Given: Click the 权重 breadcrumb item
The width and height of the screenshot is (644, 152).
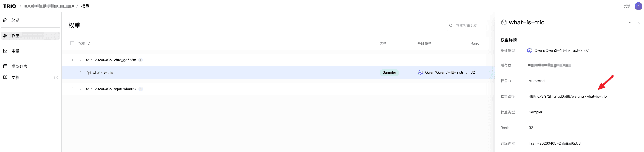Looking at the screenshot, I should [85, 6].
